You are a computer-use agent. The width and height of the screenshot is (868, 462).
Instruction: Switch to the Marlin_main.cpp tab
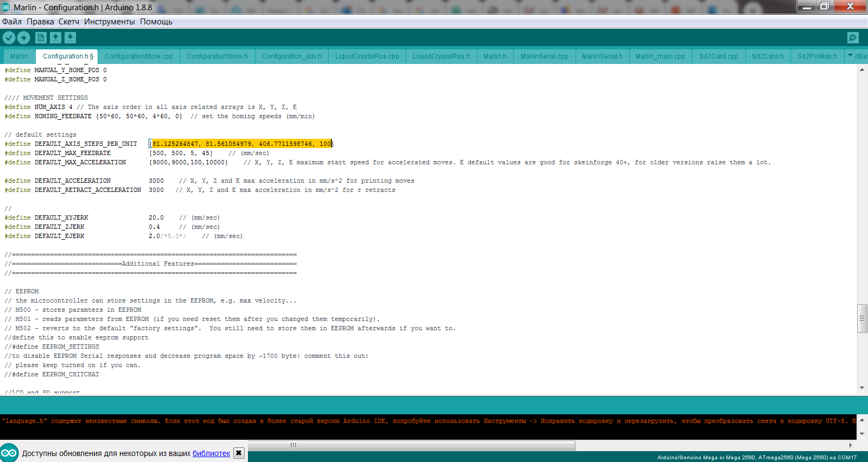click(x=660, y=56)
